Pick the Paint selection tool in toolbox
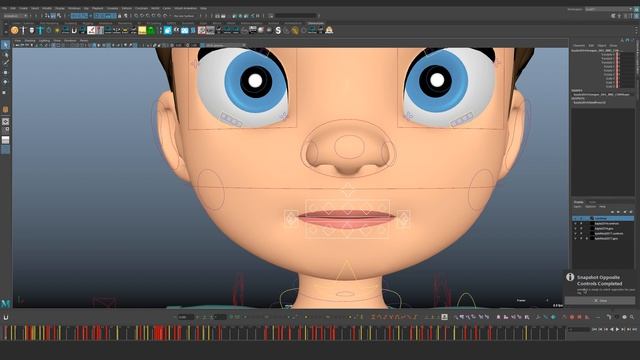 click(5, 62)
